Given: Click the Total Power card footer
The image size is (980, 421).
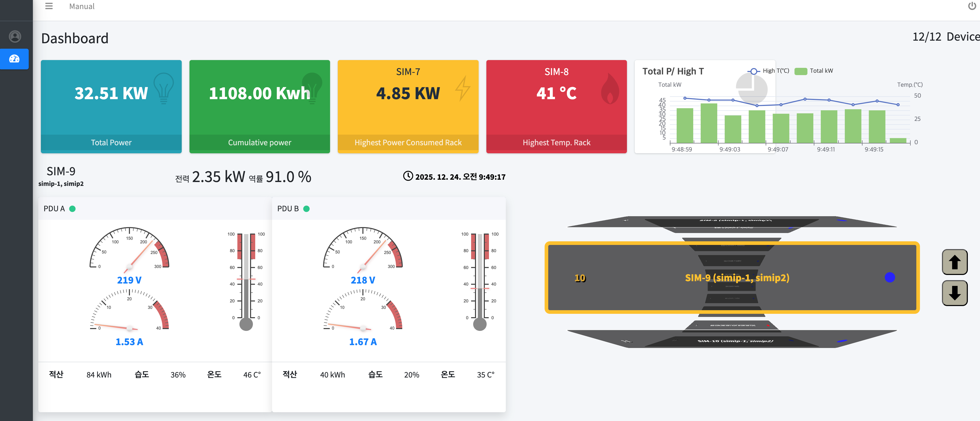Looking at the screenshot, I should [x=111, y=143].
